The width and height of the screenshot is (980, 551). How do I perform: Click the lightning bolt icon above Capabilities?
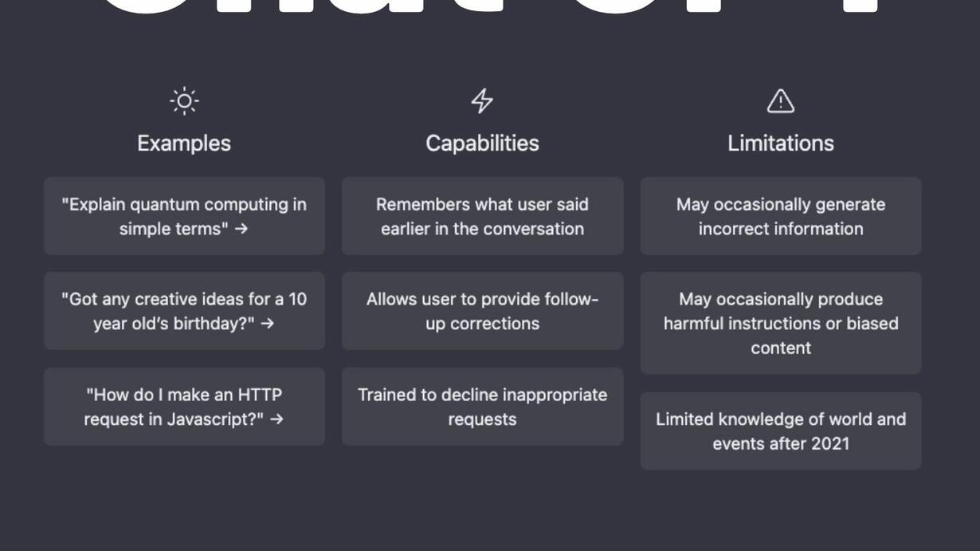click(482, 101)
